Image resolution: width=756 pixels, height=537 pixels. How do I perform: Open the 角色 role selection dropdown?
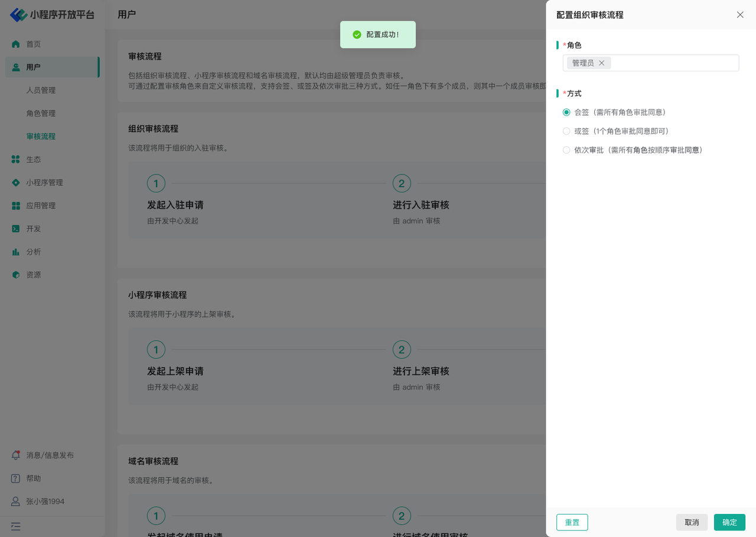673,63
